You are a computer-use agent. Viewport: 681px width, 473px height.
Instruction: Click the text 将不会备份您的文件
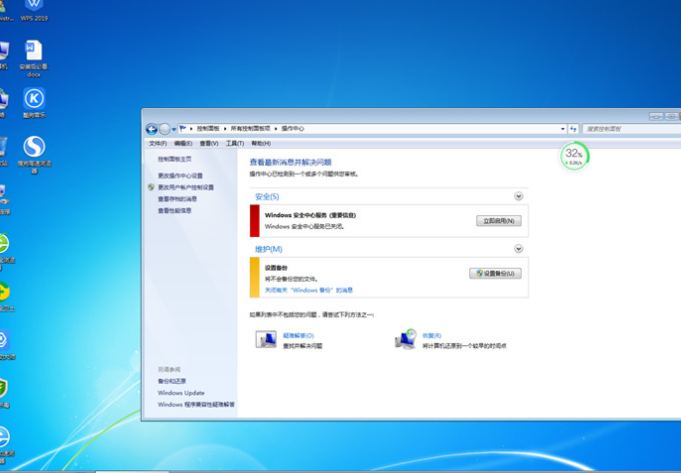pyautogui.click(x=291, y=279)
